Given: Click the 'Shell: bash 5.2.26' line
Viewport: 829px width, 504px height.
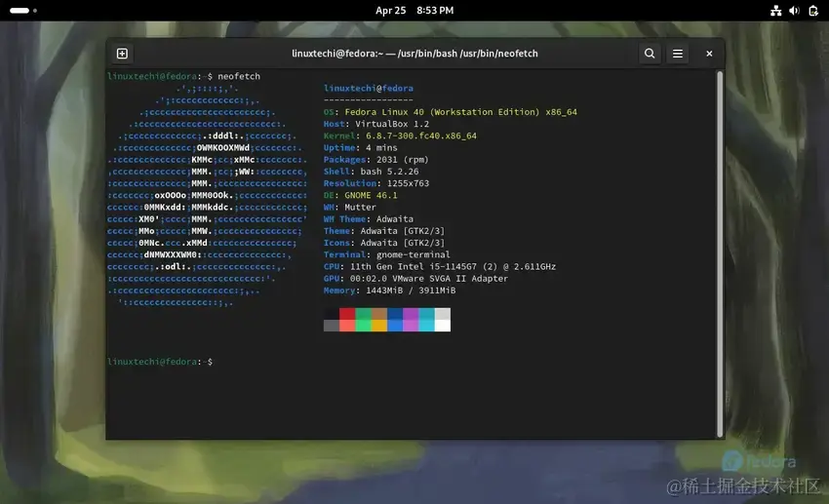Looking at the screenshot, I should click(372, 172).
